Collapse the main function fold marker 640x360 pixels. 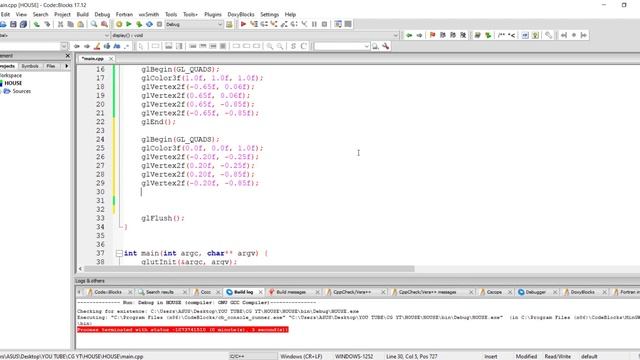click(119, 253)
